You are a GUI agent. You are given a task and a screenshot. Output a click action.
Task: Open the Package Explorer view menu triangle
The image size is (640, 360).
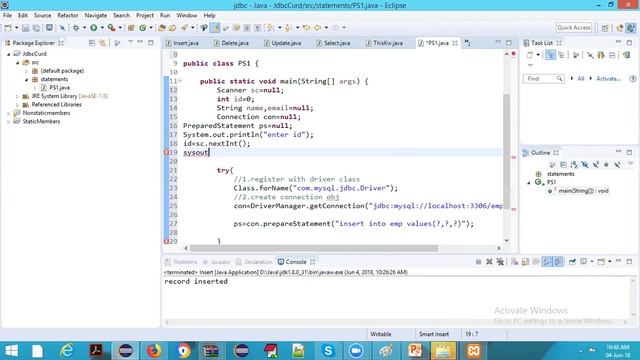tap(131, 42)
